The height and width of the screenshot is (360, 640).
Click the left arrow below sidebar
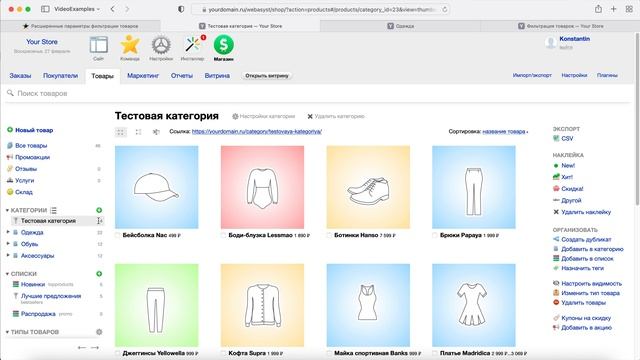click(82, 347)
